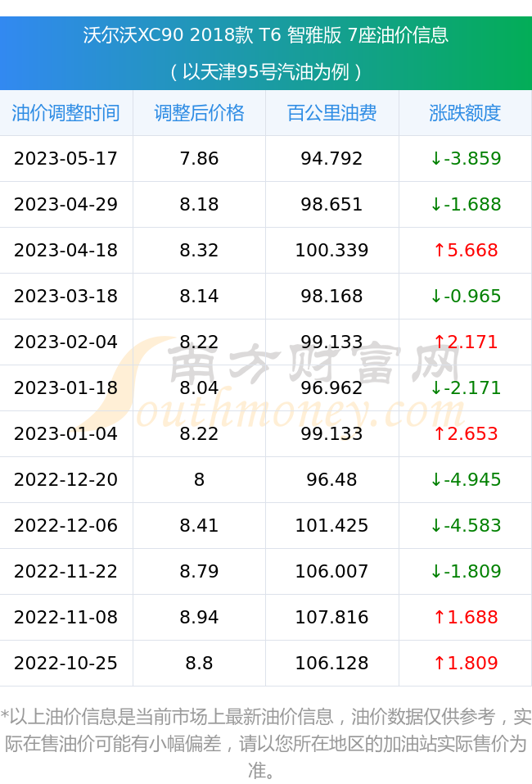Click the 107.816 fuel cost cell
The image size is (532, 784).
(331, 617)
